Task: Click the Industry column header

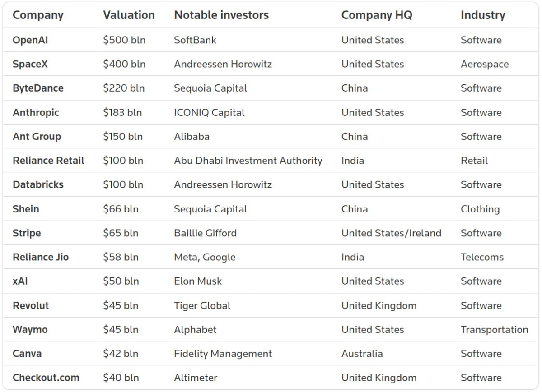Action: point(483,15)
